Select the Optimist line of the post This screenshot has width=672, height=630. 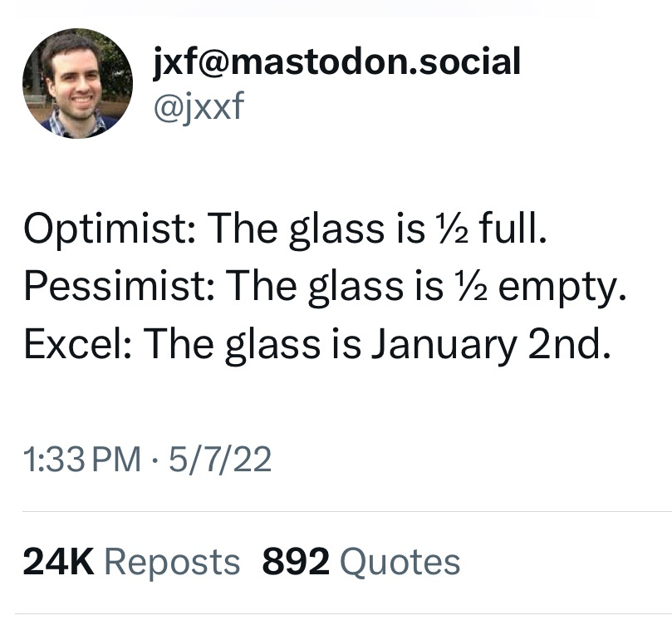[286, 228]
